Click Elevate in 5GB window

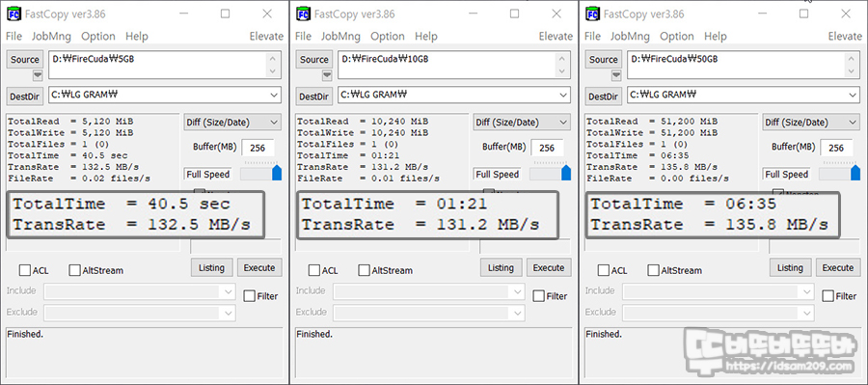266,37
